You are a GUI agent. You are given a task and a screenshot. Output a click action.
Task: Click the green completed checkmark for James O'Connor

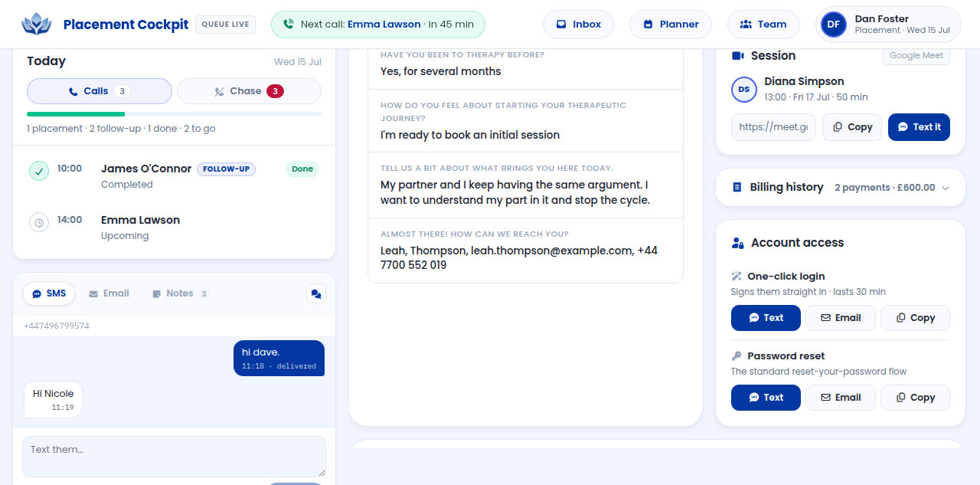click(39, 171)
